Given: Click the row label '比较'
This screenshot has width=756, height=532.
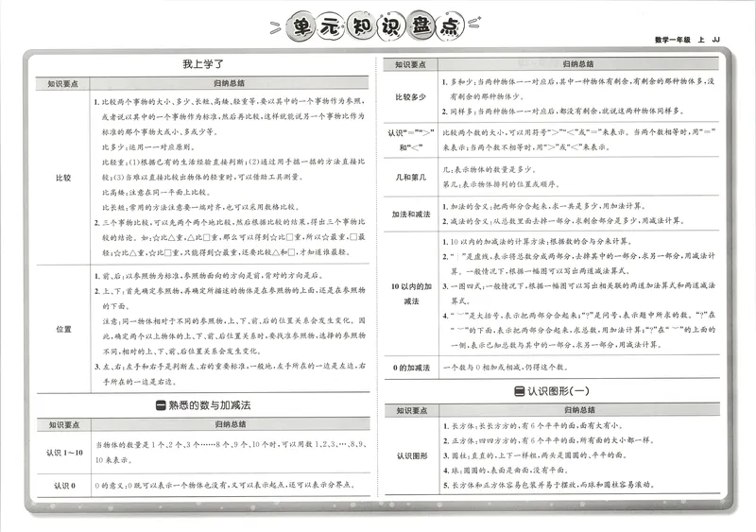Looking at the screenshot, I should 63,178.
